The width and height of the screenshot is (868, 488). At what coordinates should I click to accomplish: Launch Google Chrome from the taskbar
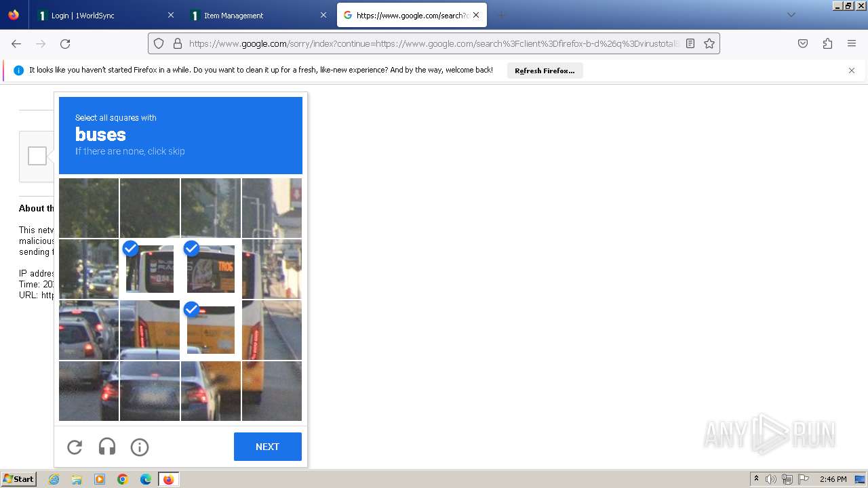[123, 479]
